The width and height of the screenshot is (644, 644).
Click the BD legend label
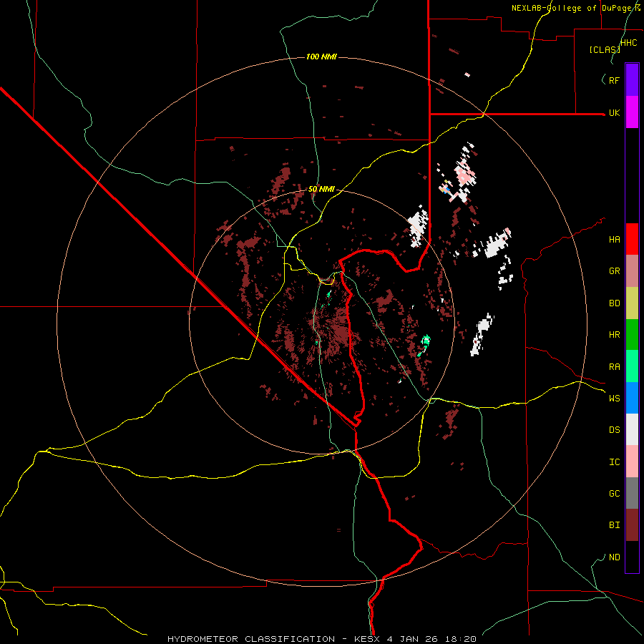pos(614,303)
